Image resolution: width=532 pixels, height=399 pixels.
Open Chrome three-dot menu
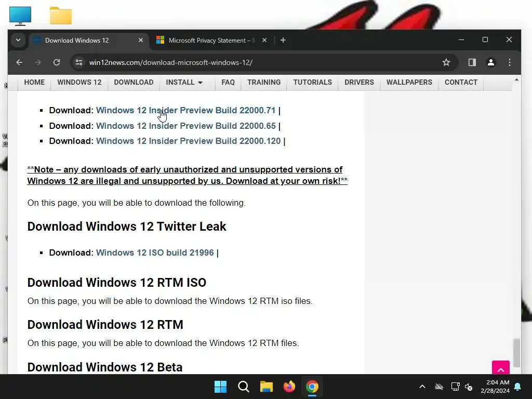[x=509, y=62]
